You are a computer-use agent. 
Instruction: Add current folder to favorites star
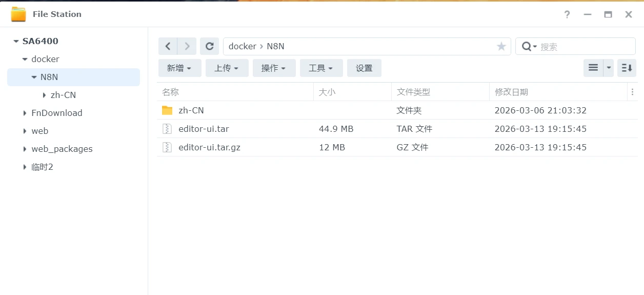click(x=501, y=47)
